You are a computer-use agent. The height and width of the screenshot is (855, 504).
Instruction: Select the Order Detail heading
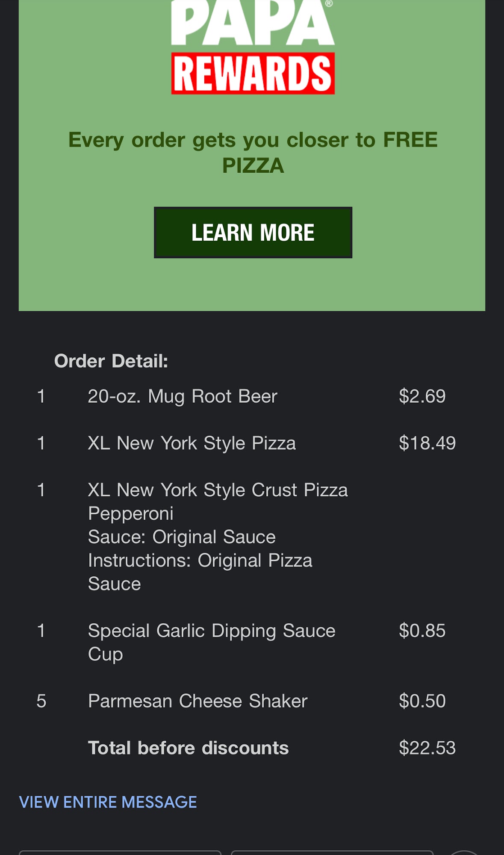(112, 360)
